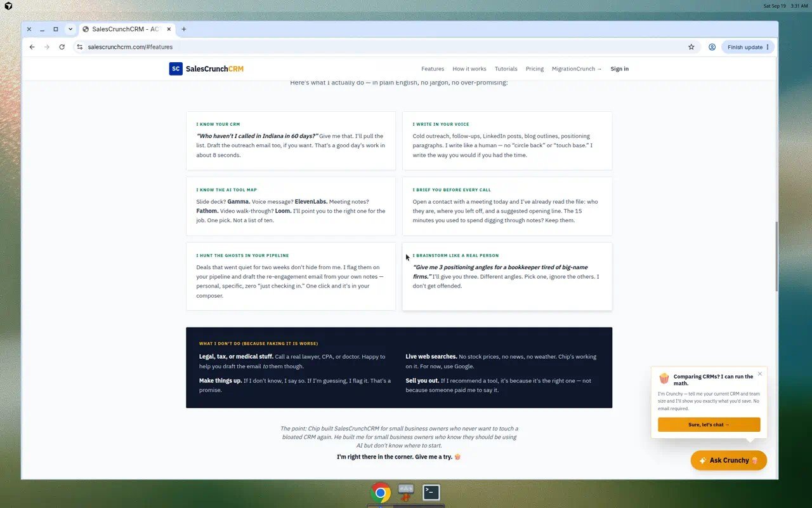812x508 pixels.
Task: Open the Ask Crunchy chat button
Action: tap(728, 460)
